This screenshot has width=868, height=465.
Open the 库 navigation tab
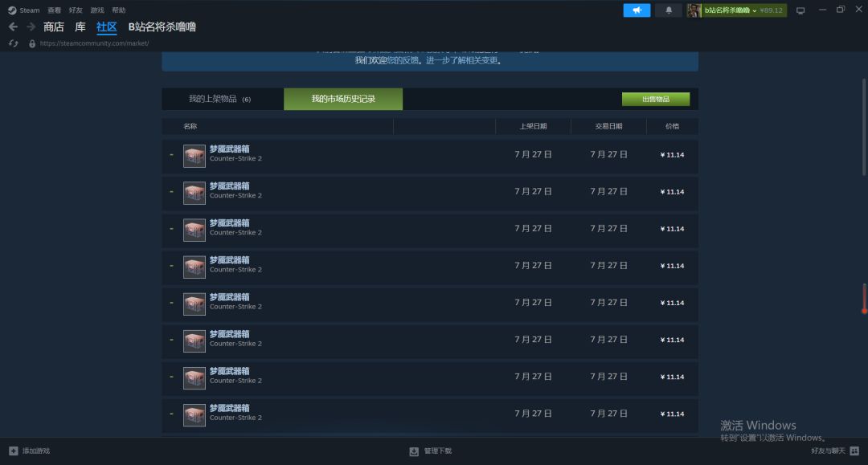point(80,27)
